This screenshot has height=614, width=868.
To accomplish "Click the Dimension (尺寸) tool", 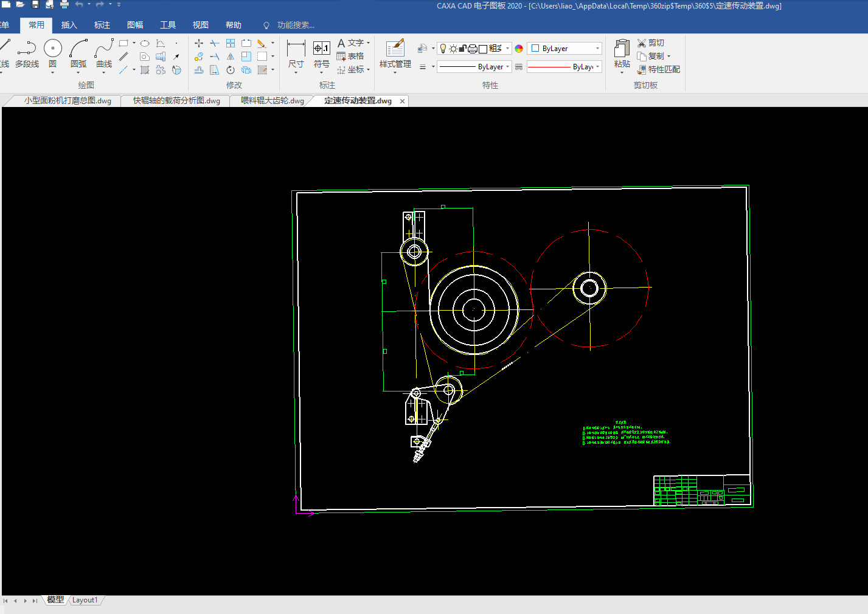I will click(x=296, y=49).
